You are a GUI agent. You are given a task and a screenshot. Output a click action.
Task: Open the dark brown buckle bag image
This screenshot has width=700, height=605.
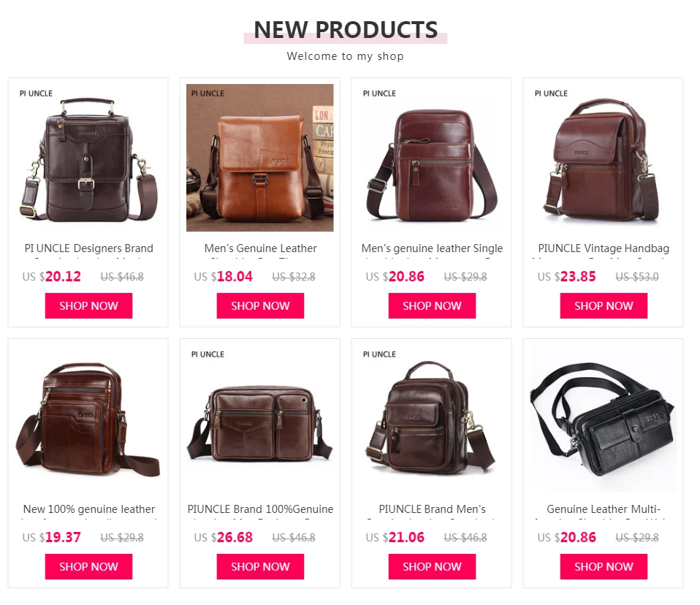tap(88, 158)
